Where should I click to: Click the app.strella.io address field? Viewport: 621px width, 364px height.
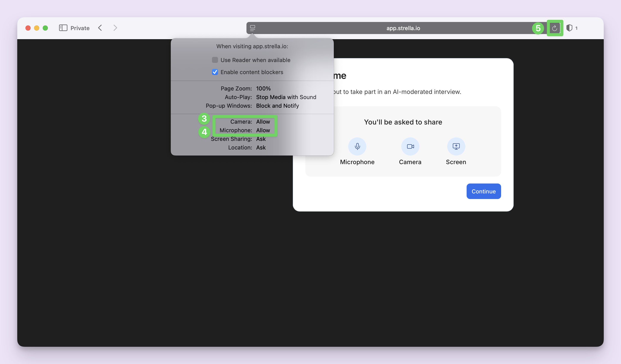tap(403, 28)
